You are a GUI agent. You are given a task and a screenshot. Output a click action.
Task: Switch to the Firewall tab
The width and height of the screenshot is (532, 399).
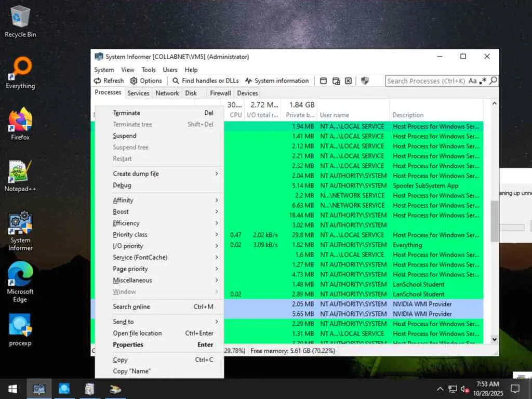tap(220, 93)
